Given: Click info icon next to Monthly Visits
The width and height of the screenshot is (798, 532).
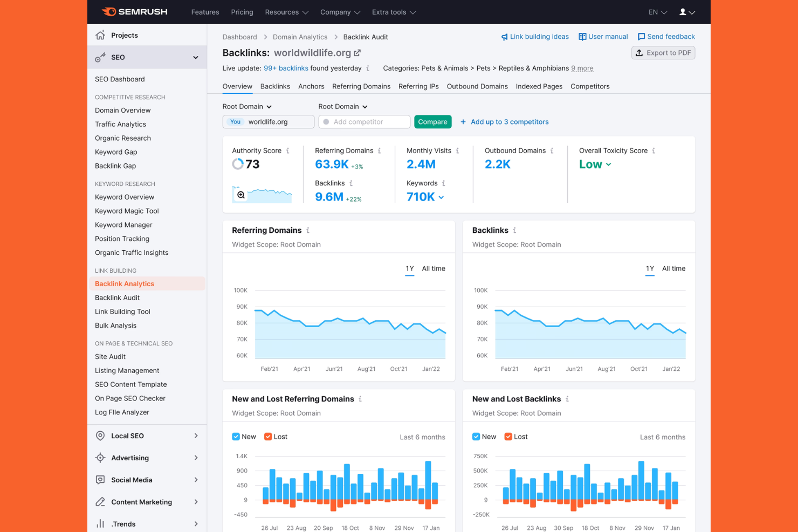Looking at the screenshot, I should (x=457, y=151).
